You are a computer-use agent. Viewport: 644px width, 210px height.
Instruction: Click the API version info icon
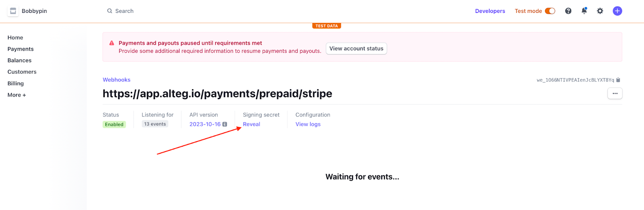pos(225,124)
